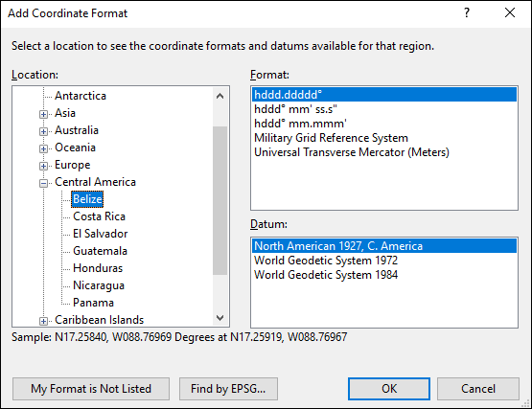Select the Central America location

[95, 182]
